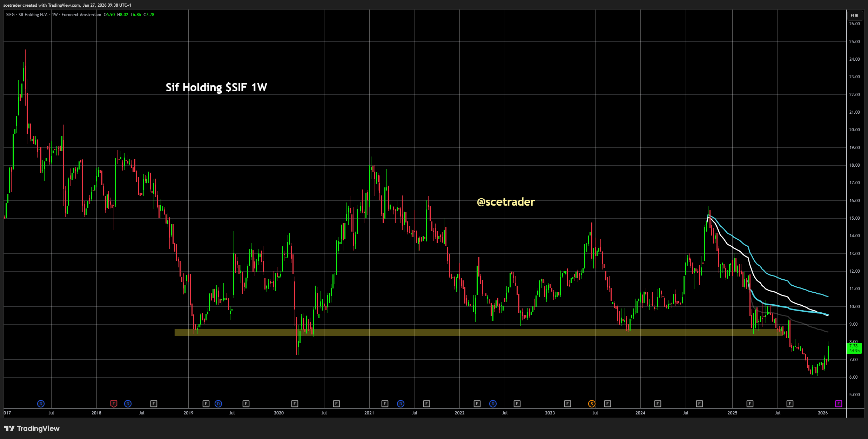
Task: Click the red earnings flag marker in 2018
Action: tap(114, 404)
